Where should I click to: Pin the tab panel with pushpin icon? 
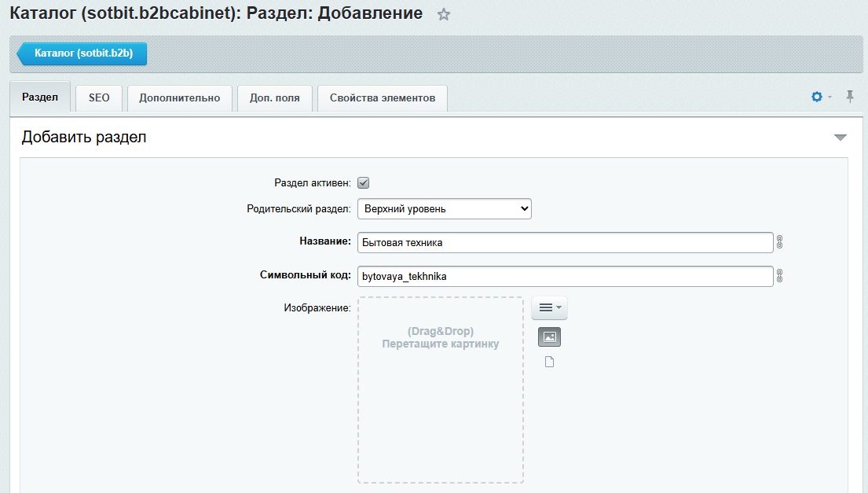[850, 97]
